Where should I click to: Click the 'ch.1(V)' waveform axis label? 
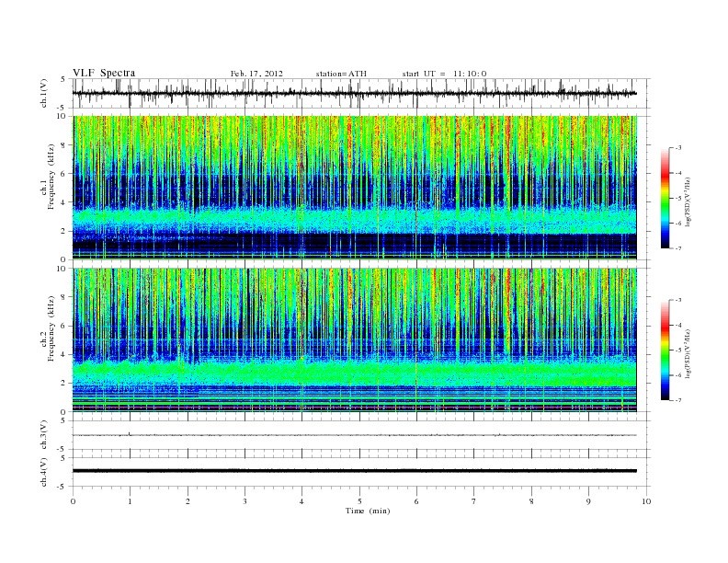44,93
